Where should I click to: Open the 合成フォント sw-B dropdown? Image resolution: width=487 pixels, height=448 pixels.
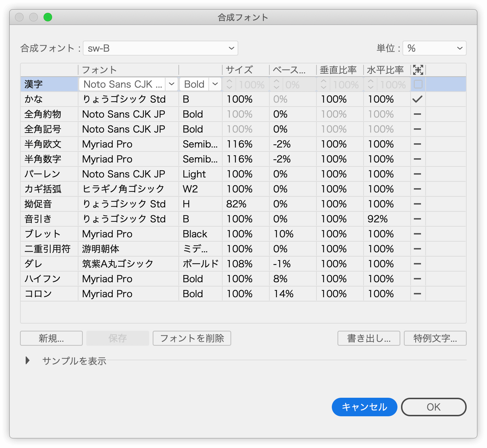(x=161, y=48)
